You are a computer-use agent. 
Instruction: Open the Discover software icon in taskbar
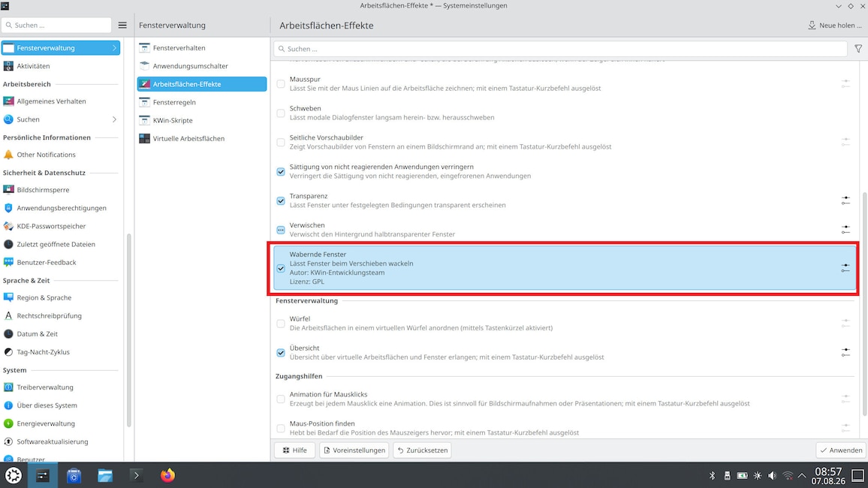click(x=74, y=475)
